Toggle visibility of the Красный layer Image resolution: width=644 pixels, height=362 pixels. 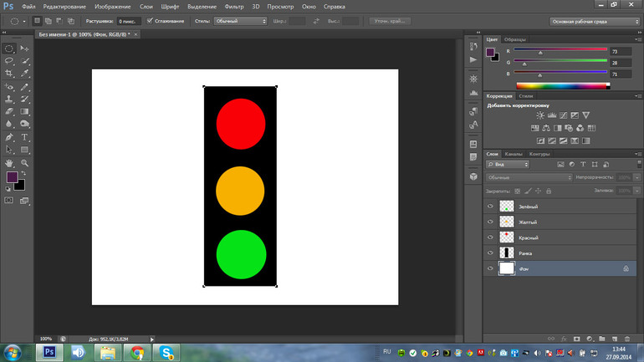click(491, 237)
